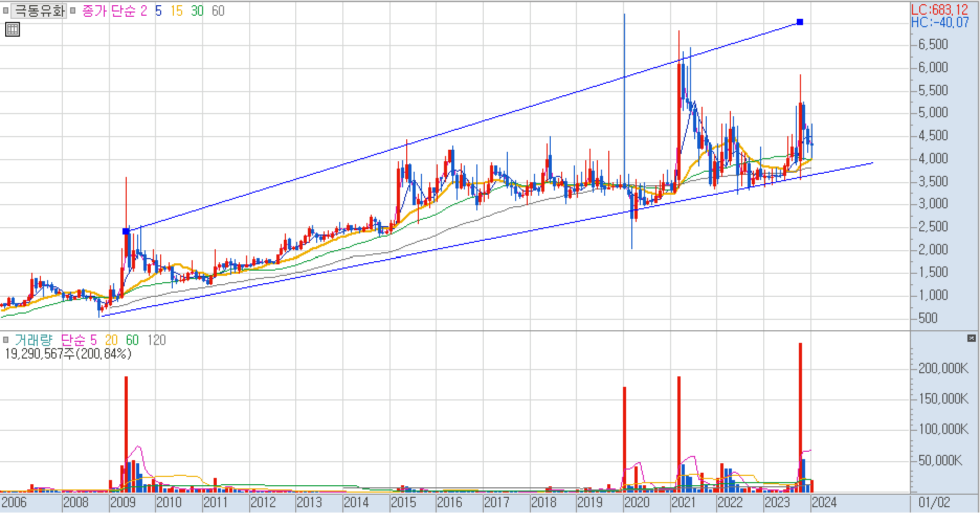
Task: Click the 6,500 price axis label
Action: [x=933, y=44]
